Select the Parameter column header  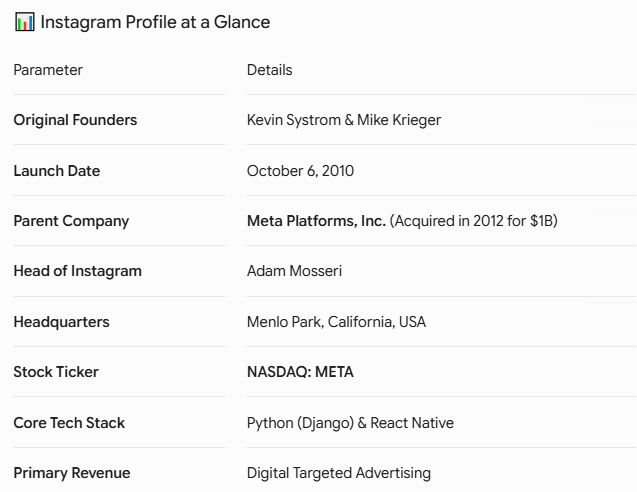(x=48, y=70)
